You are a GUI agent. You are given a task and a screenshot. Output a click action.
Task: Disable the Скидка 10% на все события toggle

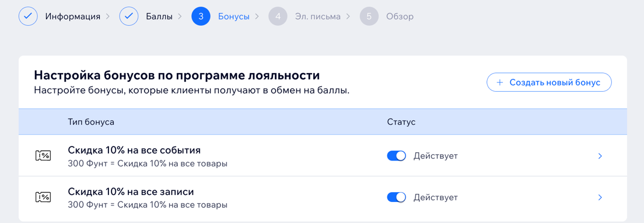[396, 156]
